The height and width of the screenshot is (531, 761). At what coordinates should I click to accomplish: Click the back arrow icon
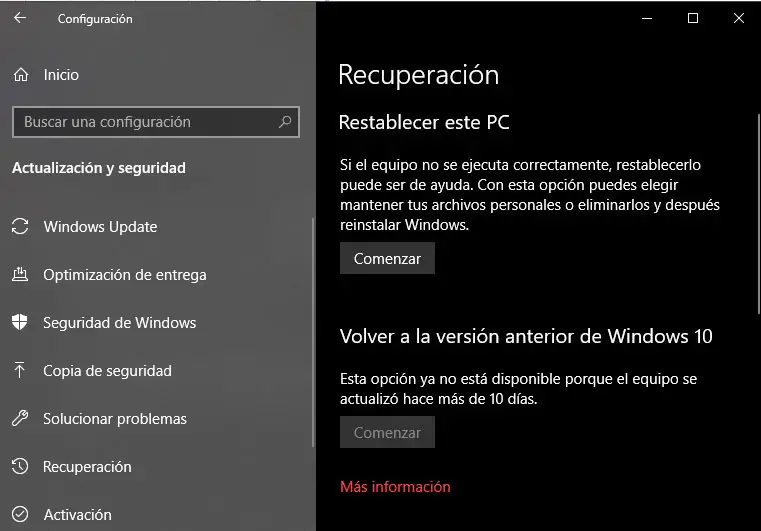tap(20, 18)
